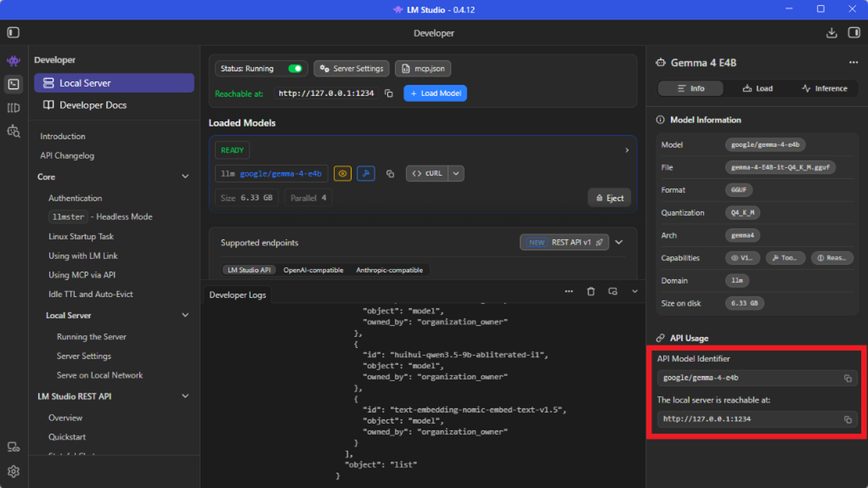The height and width of the screenshot is (488, 868).
Task: Copy the API Model Identifier value
Action: (x=848, y=379)
